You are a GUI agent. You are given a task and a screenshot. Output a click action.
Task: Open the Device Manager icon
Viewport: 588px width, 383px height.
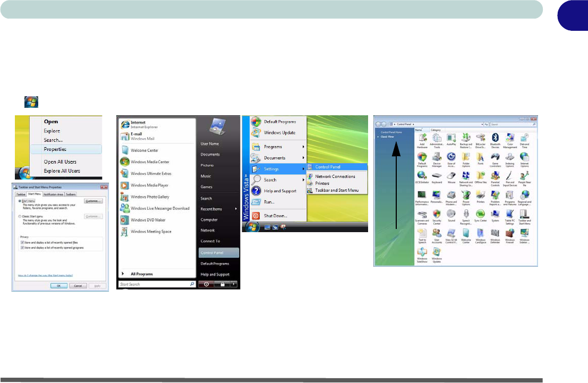(437, 160)
